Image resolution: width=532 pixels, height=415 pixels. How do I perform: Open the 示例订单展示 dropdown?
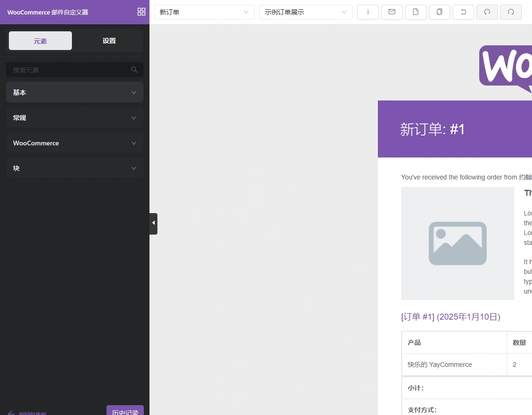coord(305,12)
